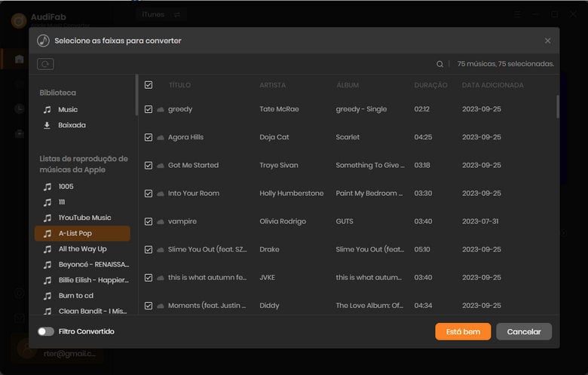This screenshot has width=588, height=375.
Task: Click the AudiFab home icon in the background sidebar
Action: [19, 59]
